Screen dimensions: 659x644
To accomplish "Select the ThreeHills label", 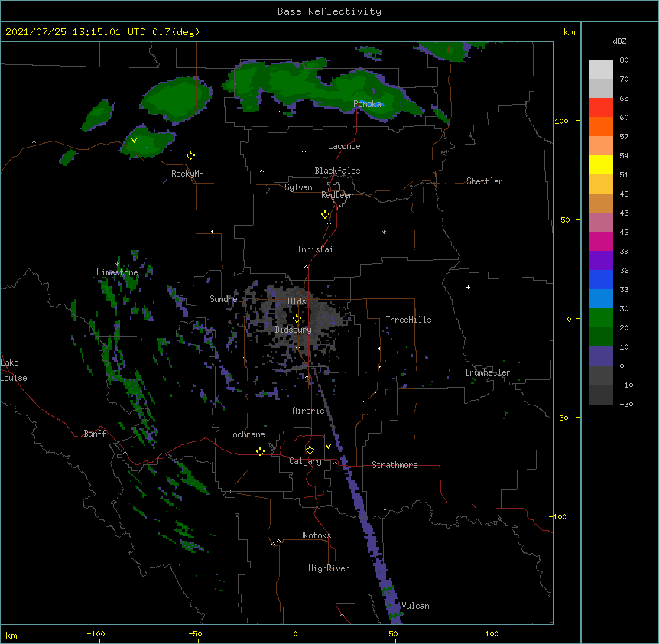I will coord(408,320).
